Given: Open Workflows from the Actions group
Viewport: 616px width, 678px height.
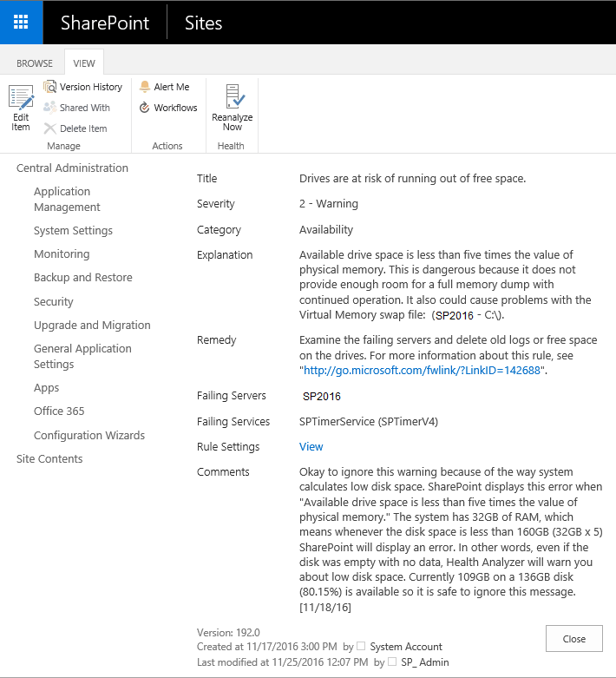Looking at the screenshot, I should tap(145, 108).
